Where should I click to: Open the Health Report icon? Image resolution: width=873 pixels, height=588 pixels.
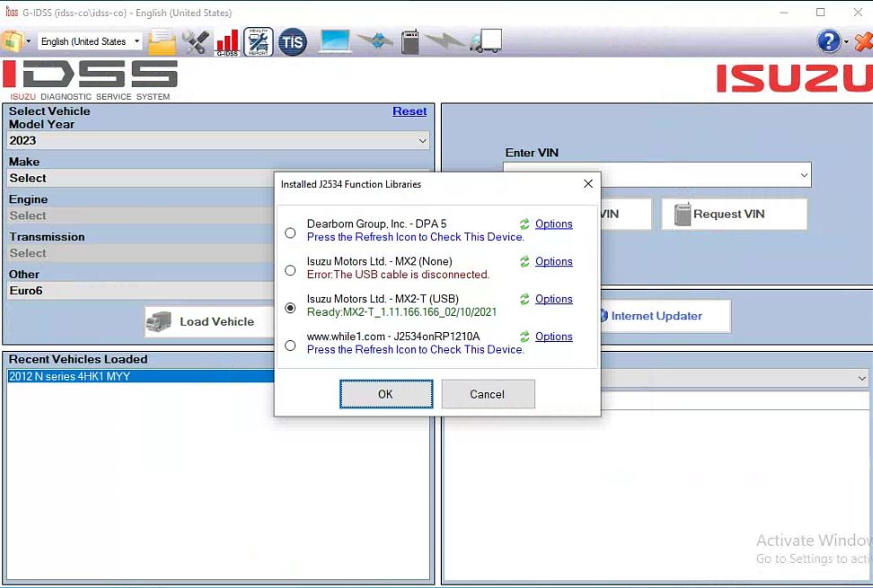pyautogui.click(x=259, y=42)
